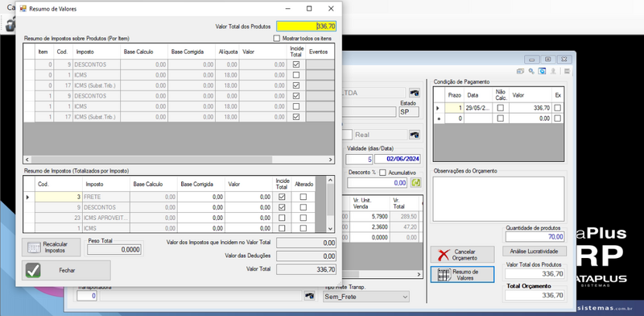
Task: Click Recalcular Impostos button
Action: 51,247
